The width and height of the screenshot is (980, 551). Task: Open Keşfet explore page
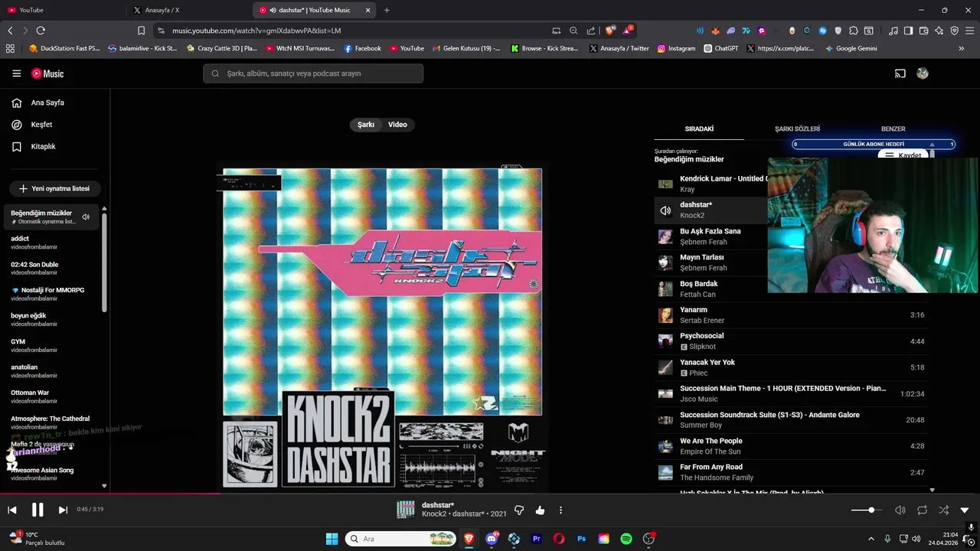click(x=41, y=124)
